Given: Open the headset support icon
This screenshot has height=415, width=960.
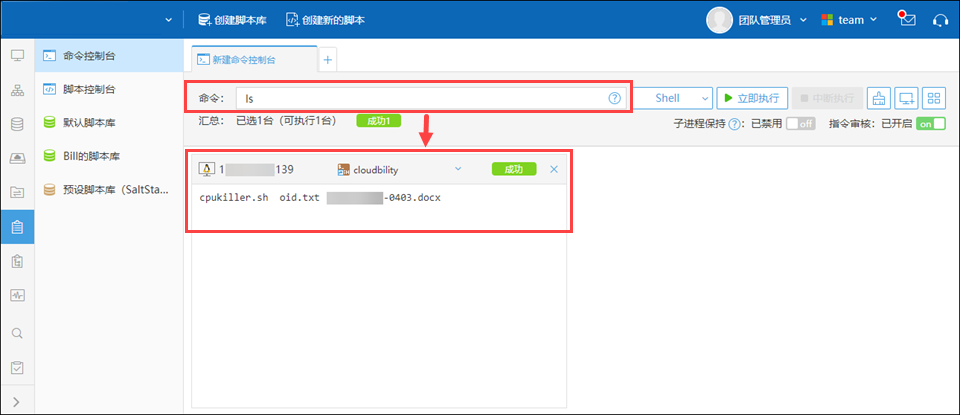Looking at the screenshot, I should coord(940,20).
